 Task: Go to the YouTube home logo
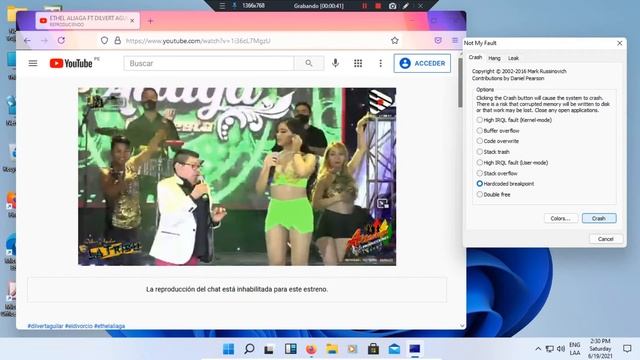click(71, 63)
